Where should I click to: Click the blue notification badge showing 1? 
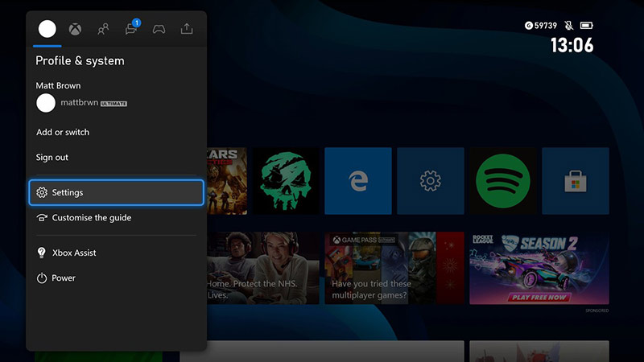(137, 23)
